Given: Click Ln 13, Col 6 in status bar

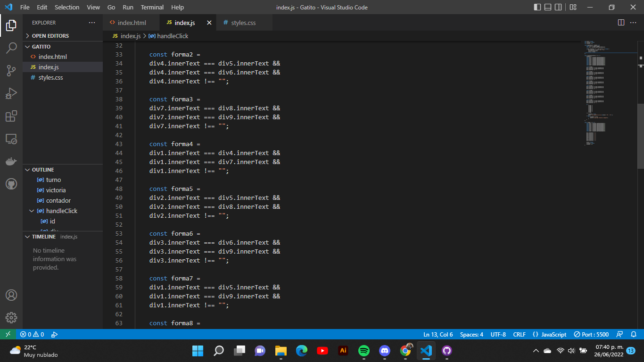Looking at the screenshot, I should (x=438, y=334).
